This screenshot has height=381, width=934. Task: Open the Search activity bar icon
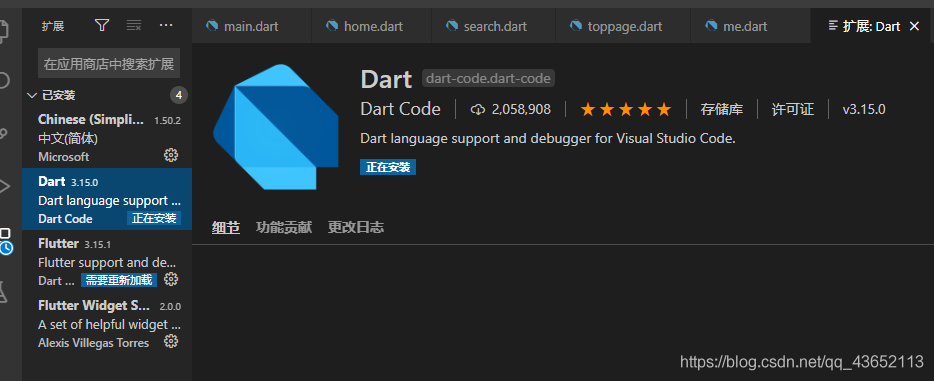pyautogui.click(x=5, y=80)
